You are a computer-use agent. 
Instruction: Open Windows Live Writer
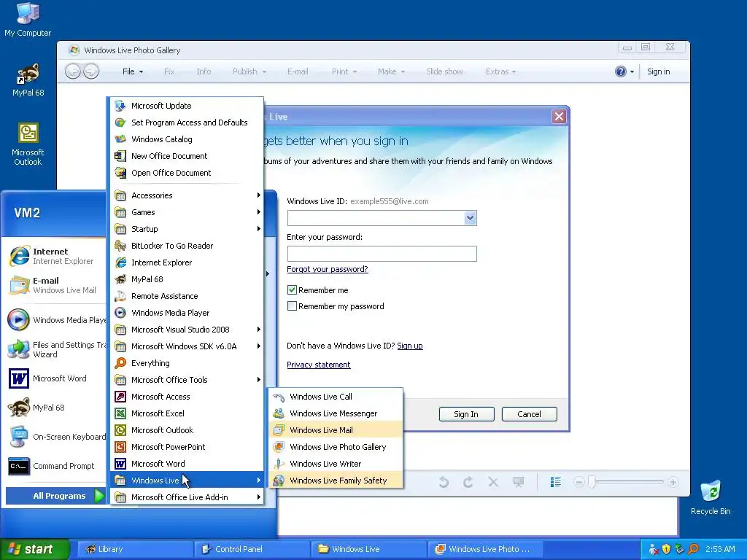coord(336,463)
